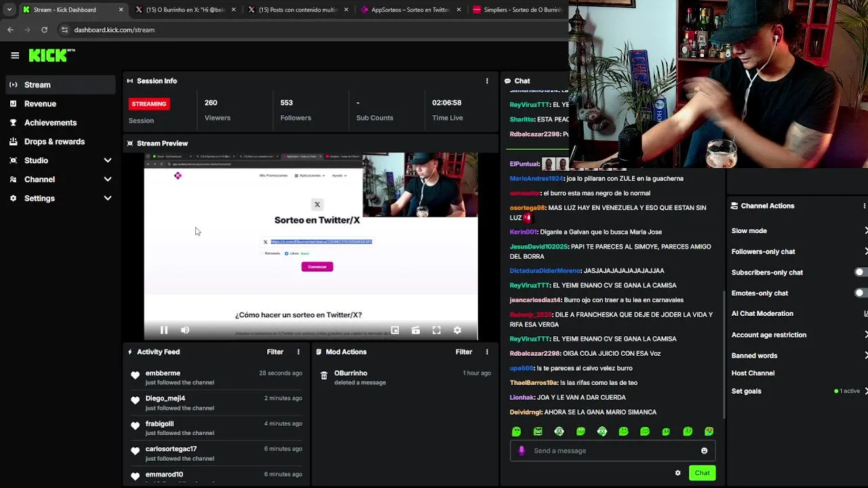Click the heart icon next to embberme

click(135, 375)
